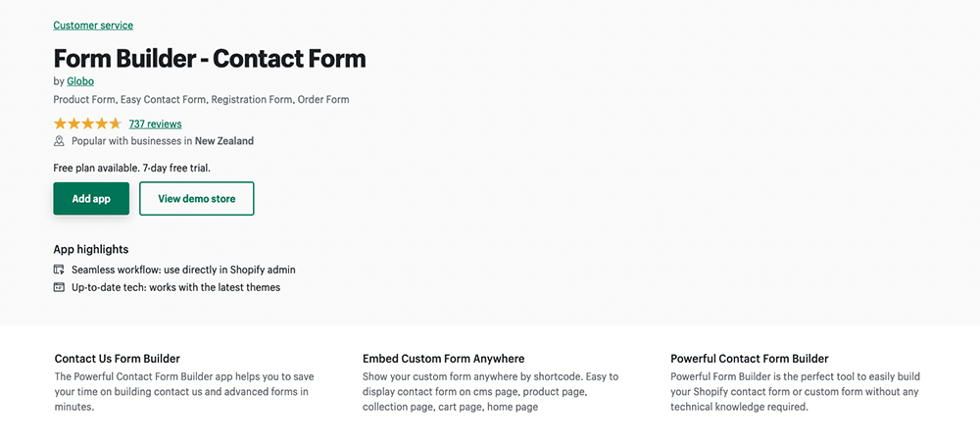Click the shortcode description paragraph

(x=490, y=391)
